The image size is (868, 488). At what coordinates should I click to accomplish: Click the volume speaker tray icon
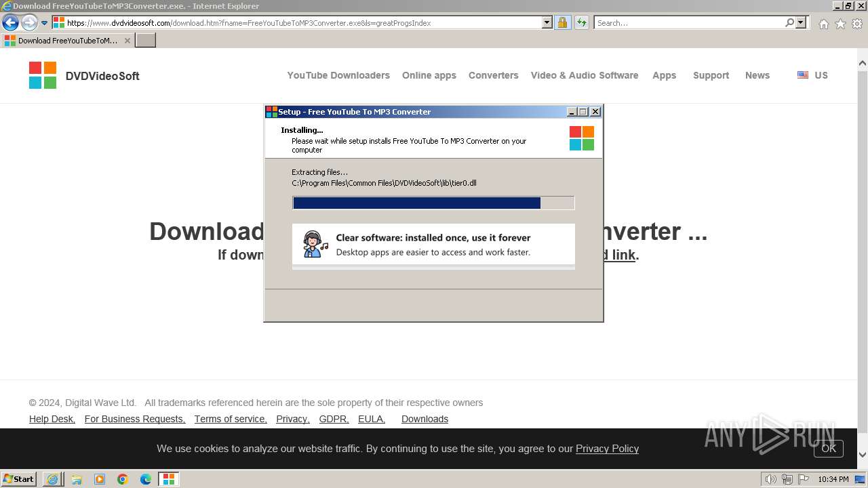point(771,479)
